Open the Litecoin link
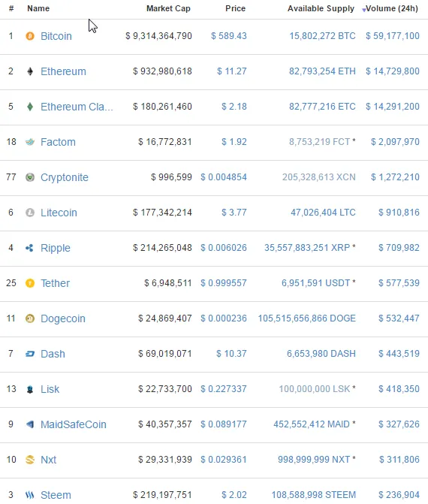Image resolution: width=428 pixels, height=504 pixels. [x=59, y=213]
